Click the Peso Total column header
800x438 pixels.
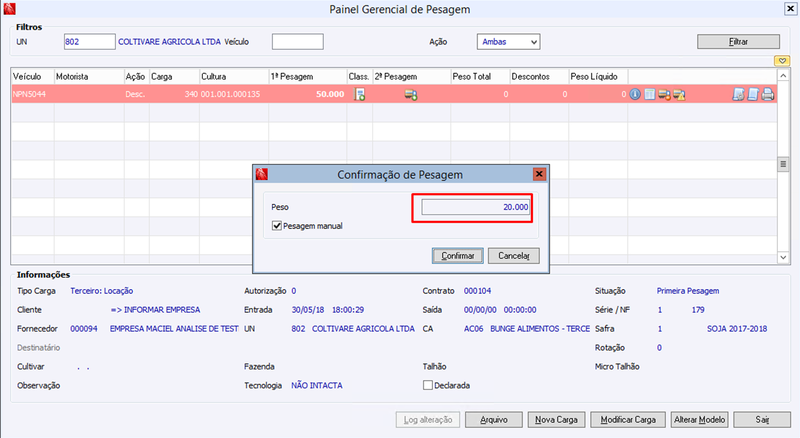(x=480, y=77)
